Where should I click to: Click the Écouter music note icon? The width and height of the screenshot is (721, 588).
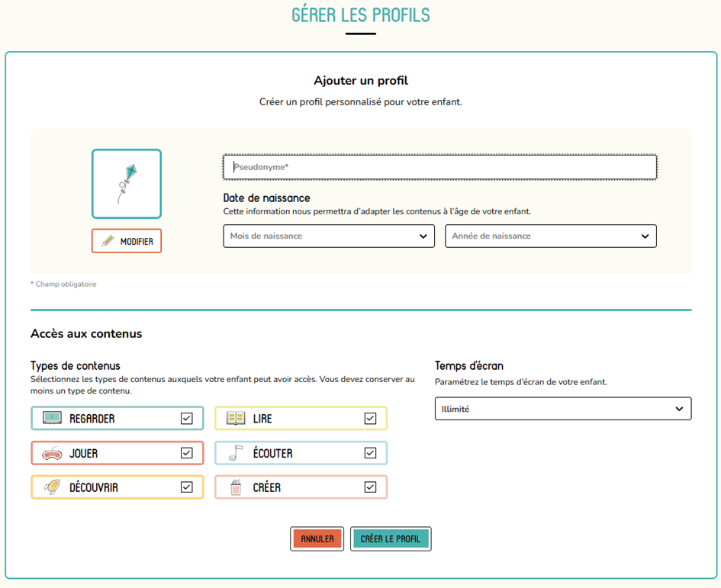[x=236, y=453]
